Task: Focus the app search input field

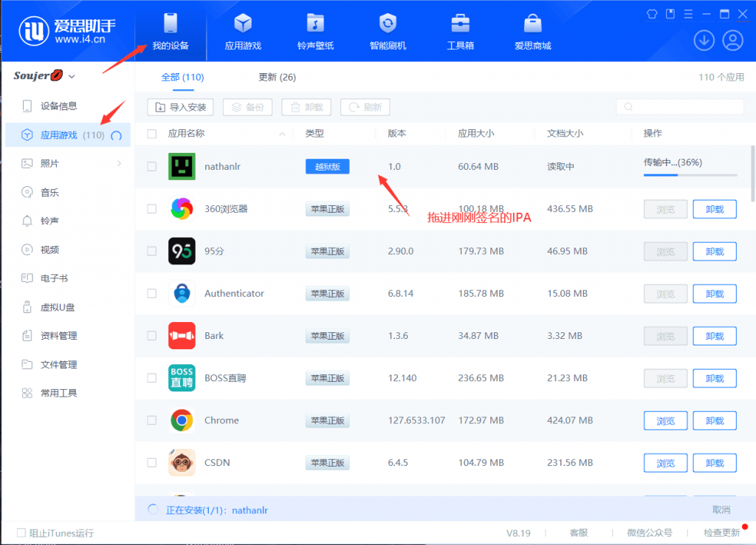Action: coord(680,106)
